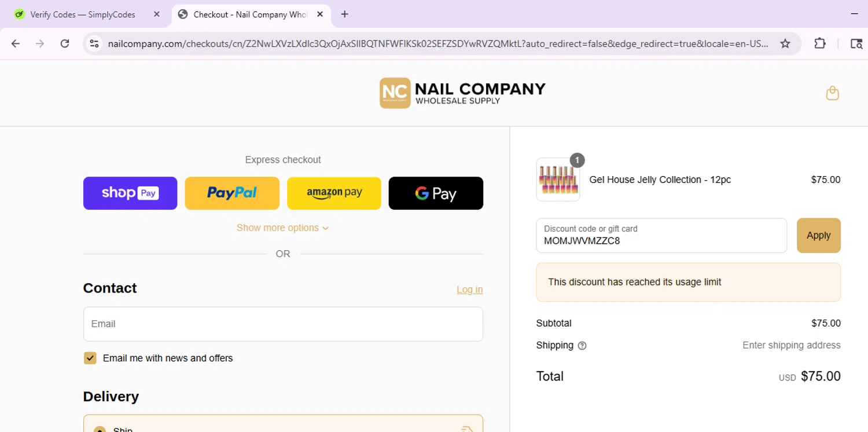Click the Gel House Jelly Collection thumbnail
The image size is (868, 432).
point(558,180)
